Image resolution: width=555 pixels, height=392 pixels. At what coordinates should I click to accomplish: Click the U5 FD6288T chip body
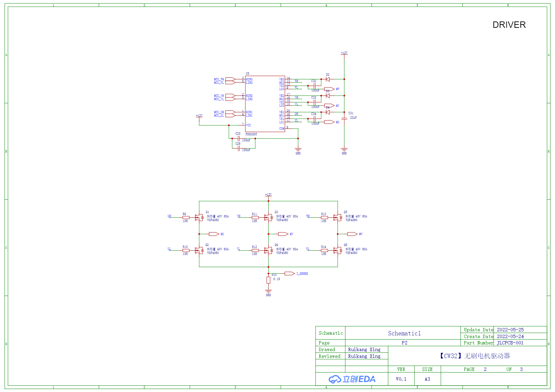pos(265,104)
